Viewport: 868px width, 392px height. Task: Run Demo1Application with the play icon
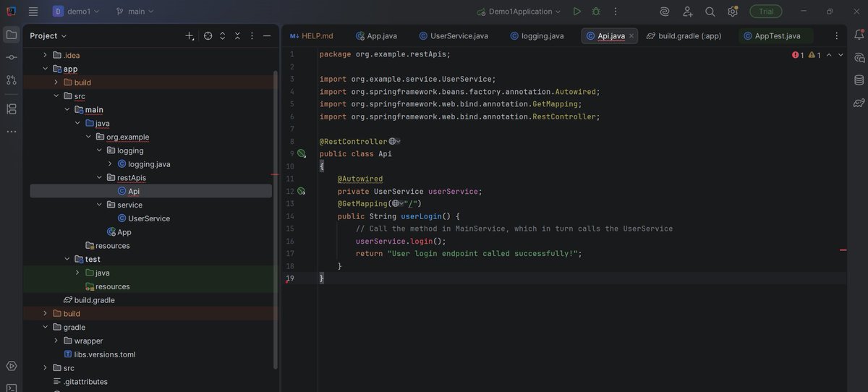576,12
